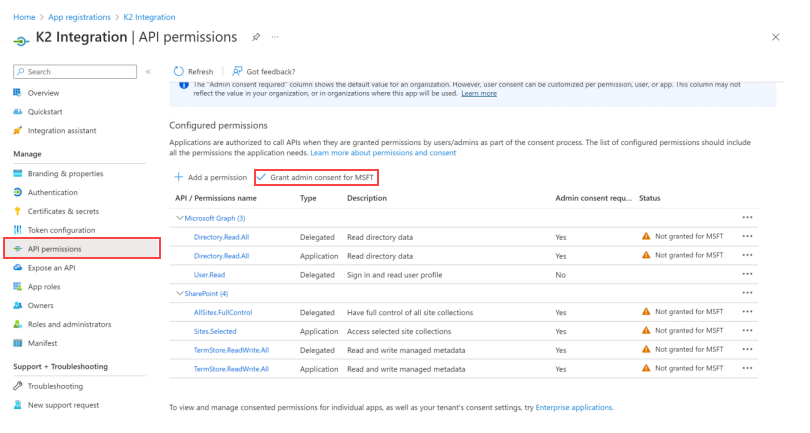Viewport: 810px width, 433px height.
Task: Click the Status column header
Action: point(649,198)
